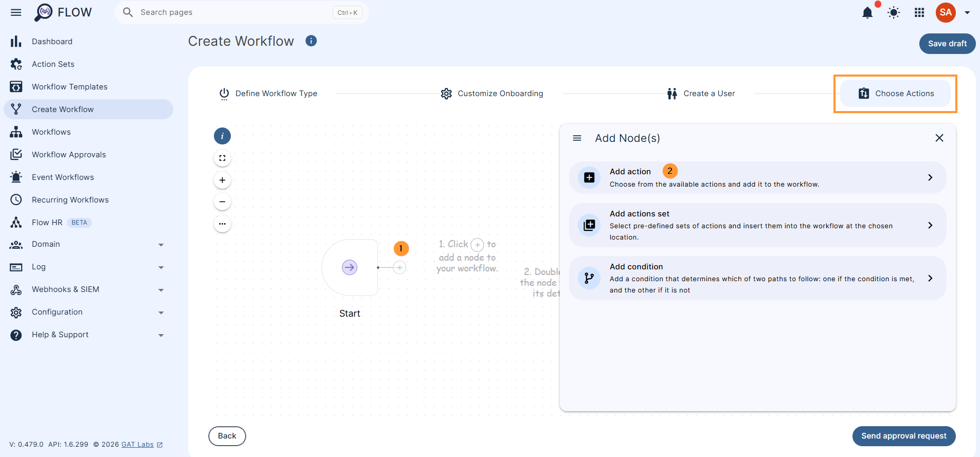Screen dimensions: 980x457
Task: Click the Webhooks & SIEM icon
Action: tap(16, 289)
